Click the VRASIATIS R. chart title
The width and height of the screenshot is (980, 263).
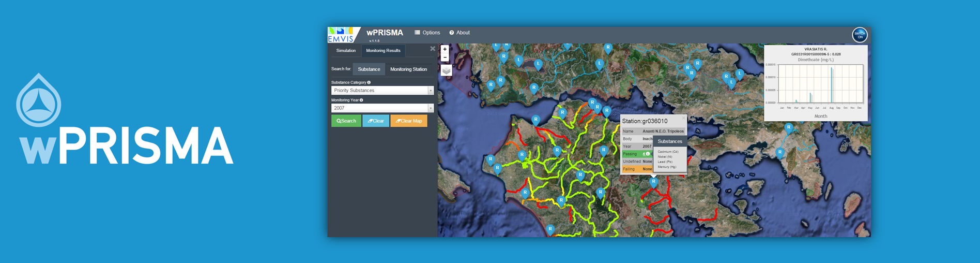click(x=816, y=49)
